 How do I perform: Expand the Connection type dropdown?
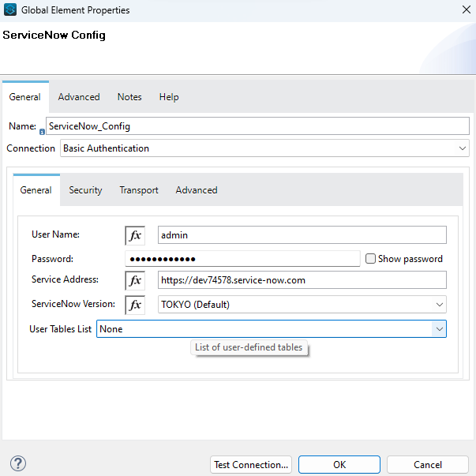point(463,148)
